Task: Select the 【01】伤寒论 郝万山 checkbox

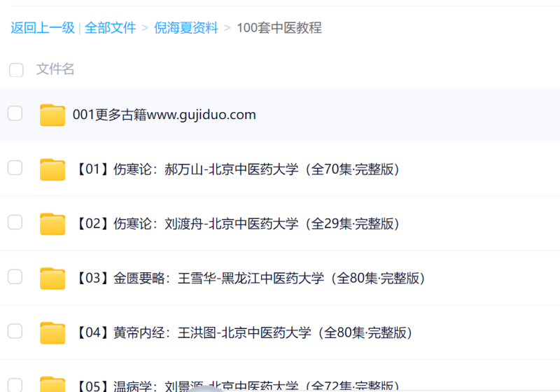Action: coord(15,168)
